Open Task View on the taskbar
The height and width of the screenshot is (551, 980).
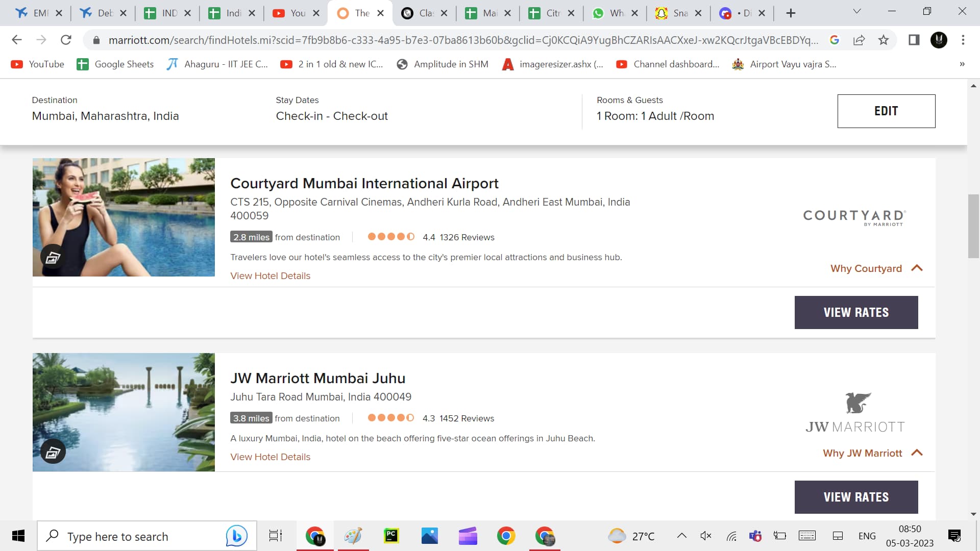point(276,536)
